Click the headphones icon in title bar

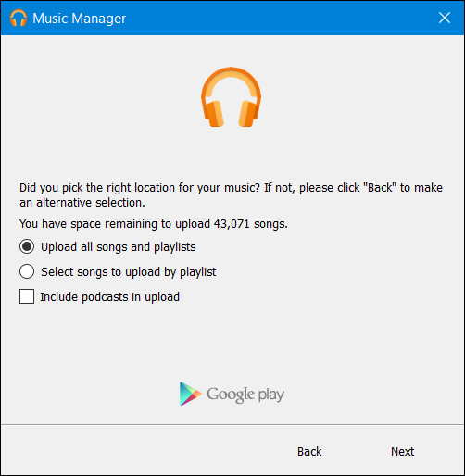click(x=19, y=18)
